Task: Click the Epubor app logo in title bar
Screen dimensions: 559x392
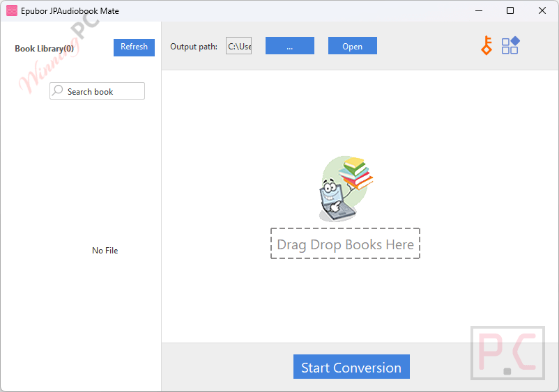Action: 12,10
